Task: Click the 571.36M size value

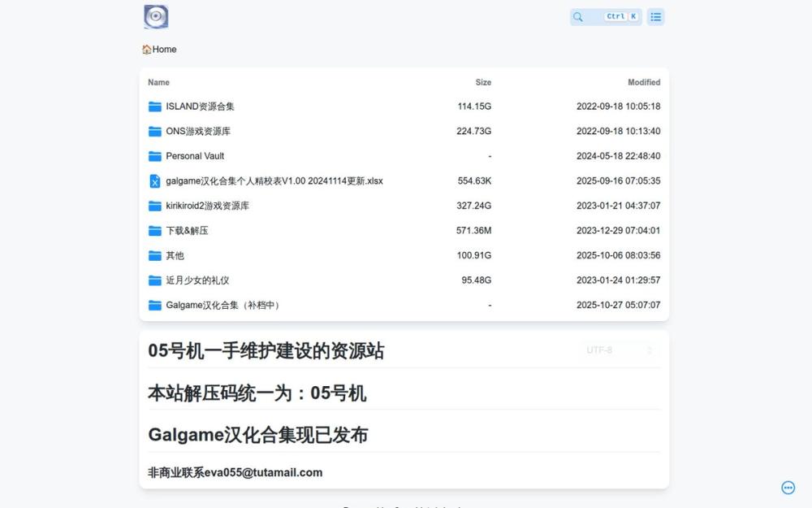Action: (474, 231)
